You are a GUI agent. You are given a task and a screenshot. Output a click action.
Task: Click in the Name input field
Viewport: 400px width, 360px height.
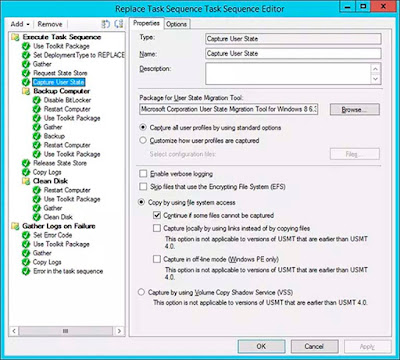point(293,53)
